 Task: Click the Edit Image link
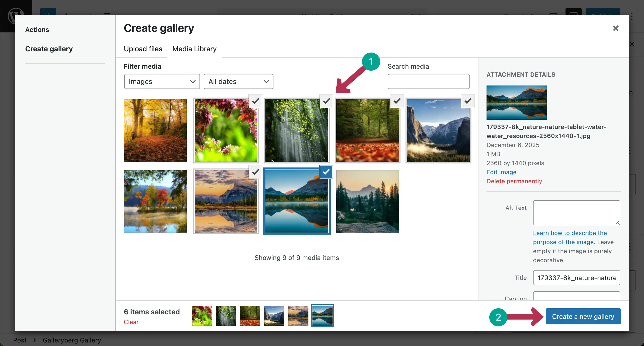[x=501, y=172]
